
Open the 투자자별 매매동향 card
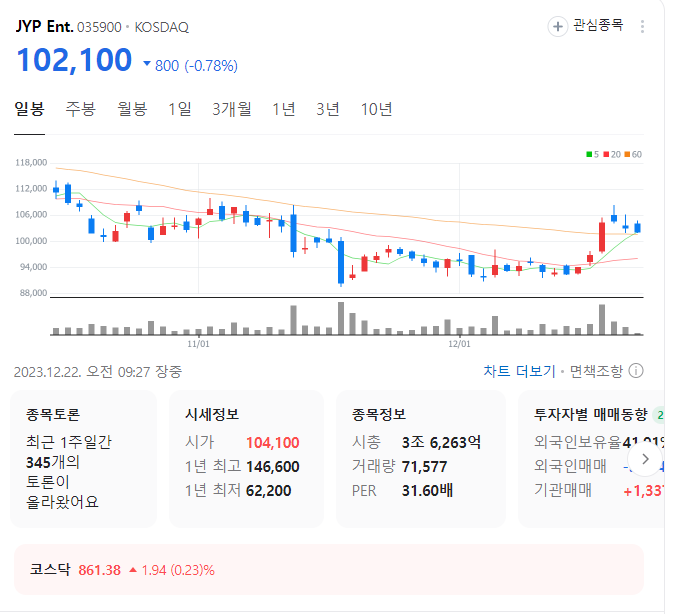click(x=591, y=459)
